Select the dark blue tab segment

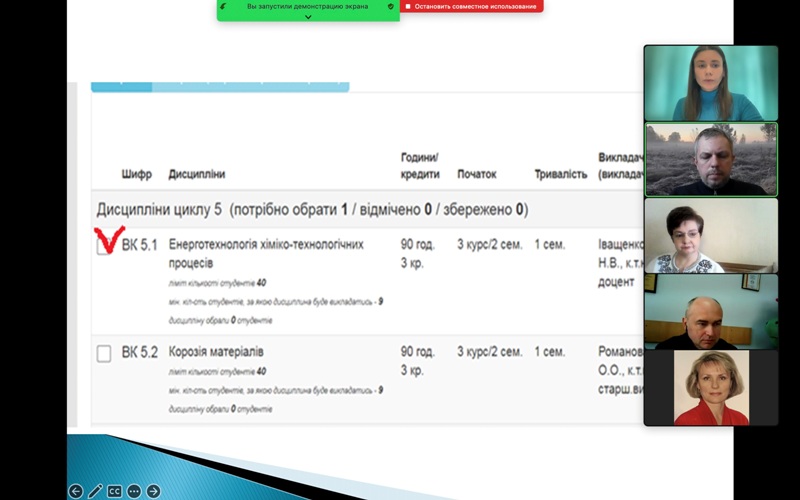[x=121, y=87]
